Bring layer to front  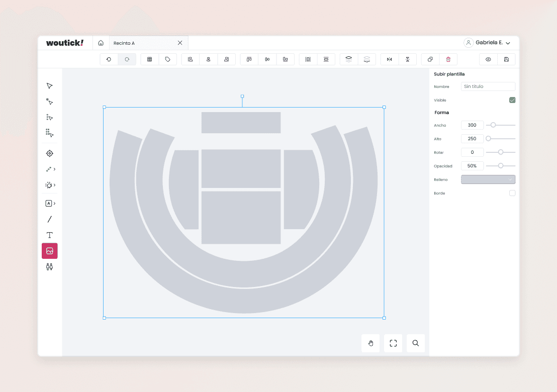point(349,59)
